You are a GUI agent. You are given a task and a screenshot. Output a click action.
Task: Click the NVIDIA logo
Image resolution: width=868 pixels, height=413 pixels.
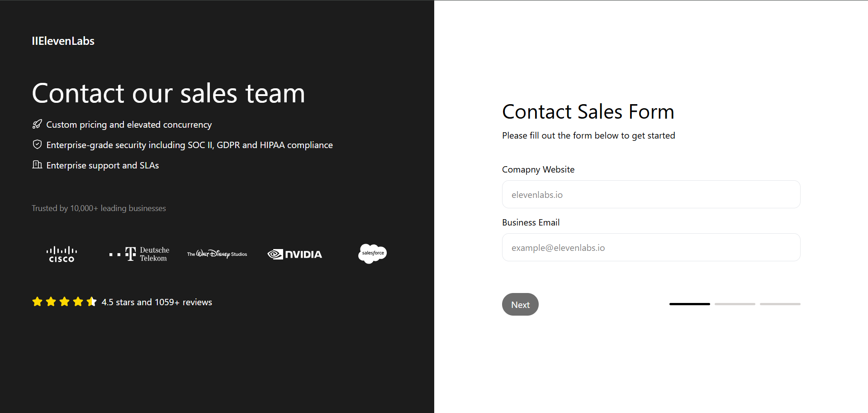(294, 254)
